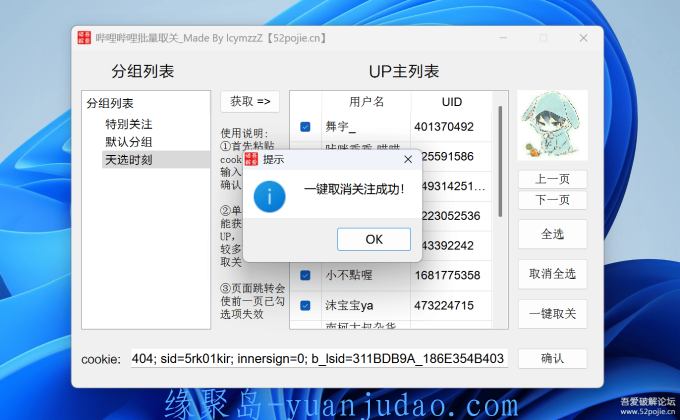Click UID cell ending 43392242

click(x=448, y=246)
